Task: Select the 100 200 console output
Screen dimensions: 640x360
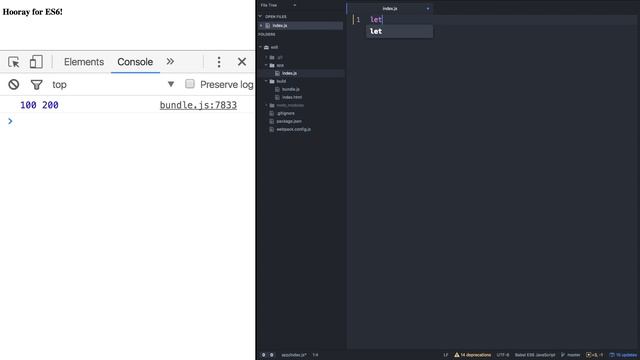Action: coord(39,105)
